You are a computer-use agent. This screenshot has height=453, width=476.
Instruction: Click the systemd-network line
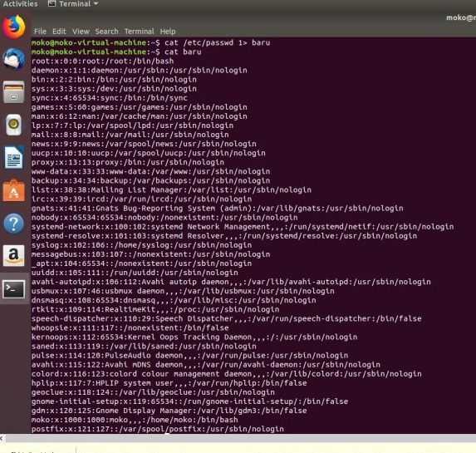click(x=243, y=227)
